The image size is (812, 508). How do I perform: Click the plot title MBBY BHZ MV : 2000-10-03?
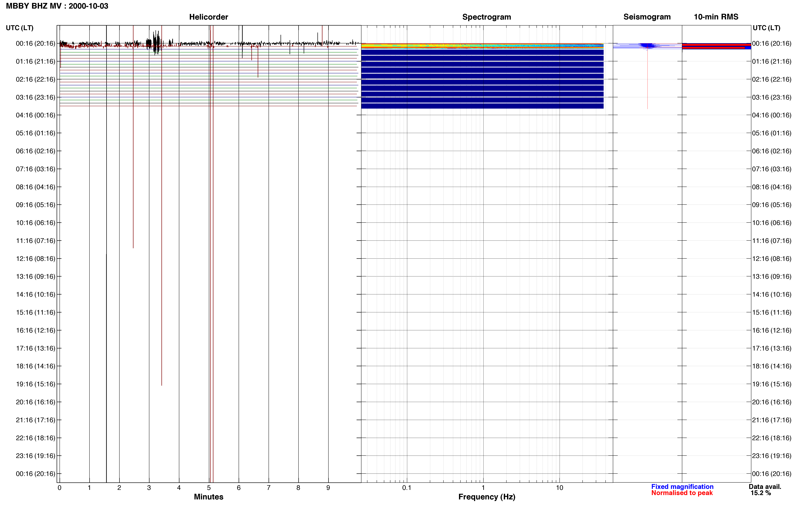57,6
